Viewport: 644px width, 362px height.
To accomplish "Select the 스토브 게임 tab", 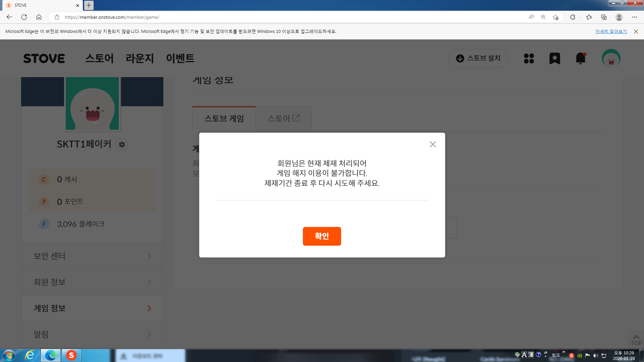I will (224, 119).
